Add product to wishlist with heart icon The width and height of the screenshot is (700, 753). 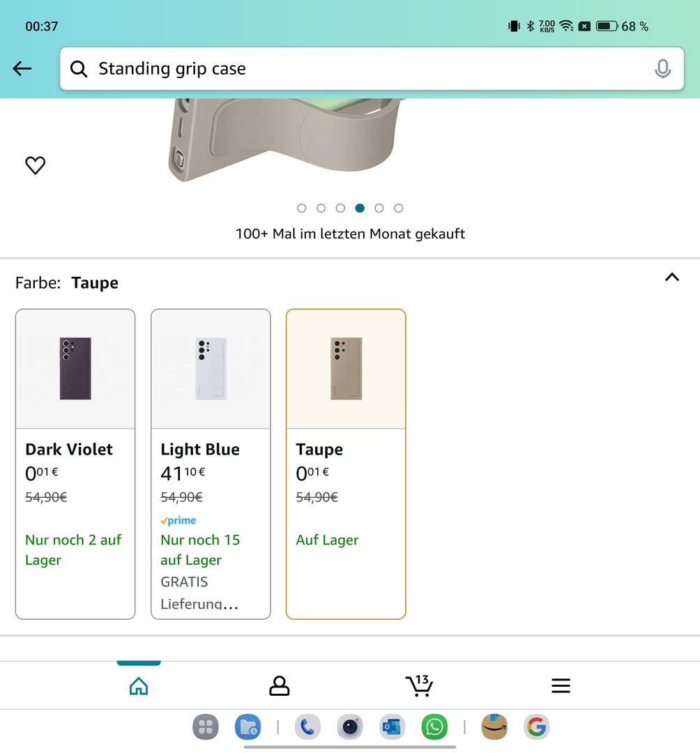[35, 165]
